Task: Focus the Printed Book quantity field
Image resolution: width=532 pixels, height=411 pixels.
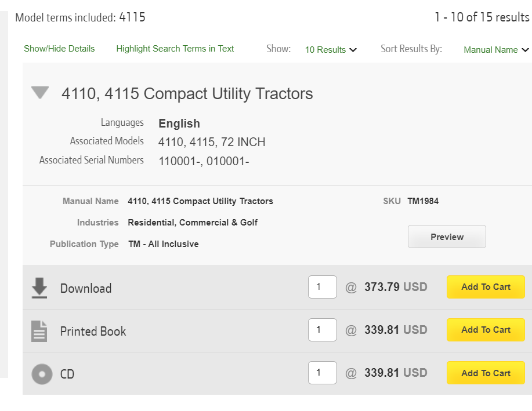Action: (322, 330)
